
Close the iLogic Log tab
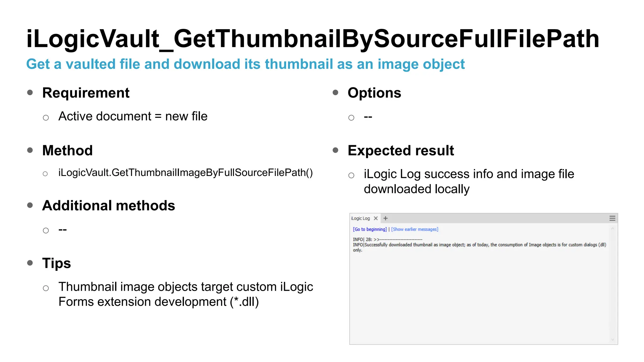coord(375,218)
